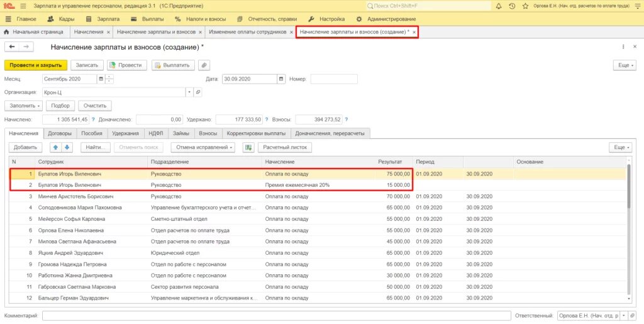Open the history clock icon

point(512,6)
